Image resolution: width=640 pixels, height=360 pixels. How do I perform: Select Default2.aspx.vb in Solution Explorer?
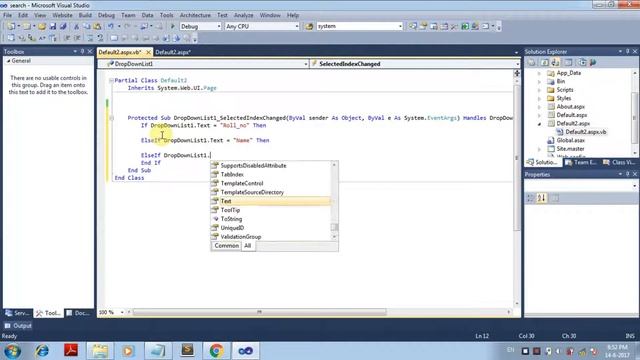(x=585, y=132)
